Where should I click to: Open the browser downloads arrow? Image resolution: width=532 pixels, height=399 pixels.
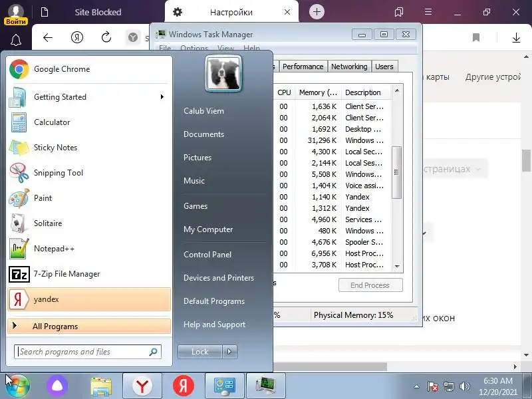(516, 37)
